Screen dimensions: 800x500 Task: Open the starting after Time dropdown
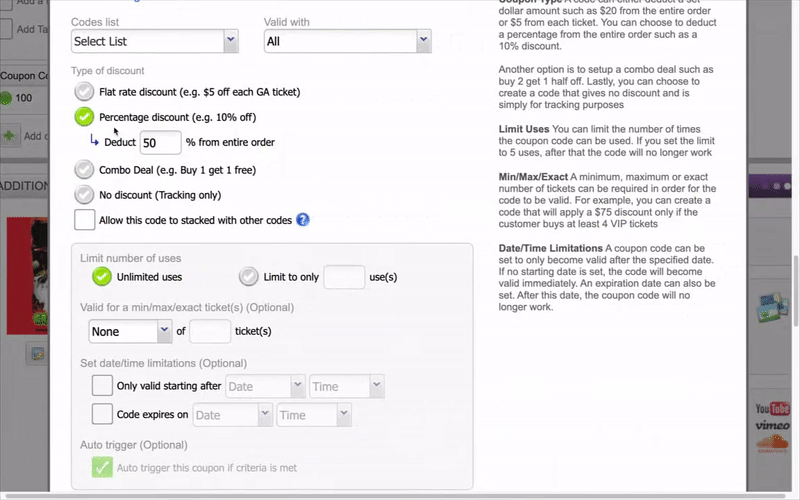point(346,386)
